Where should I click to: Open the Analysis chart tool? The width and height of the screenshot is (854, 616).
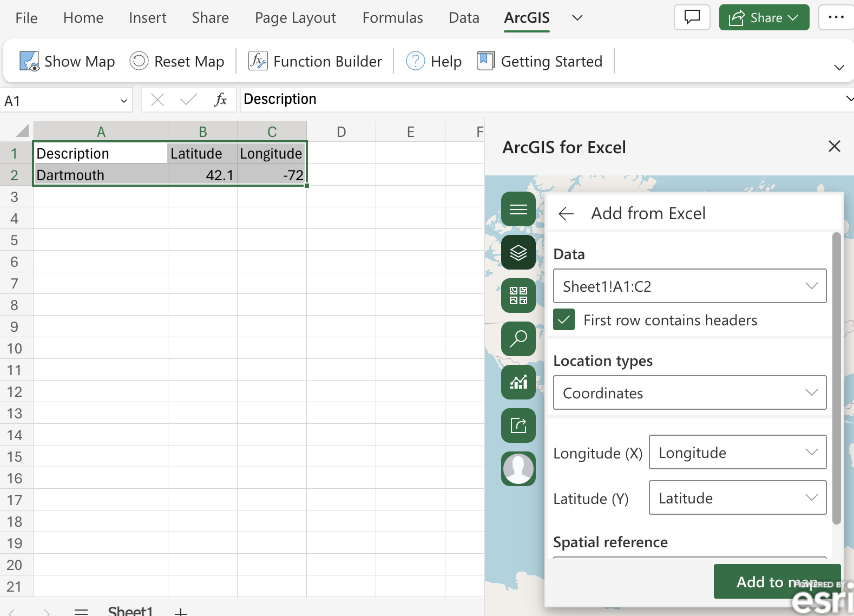518,382
